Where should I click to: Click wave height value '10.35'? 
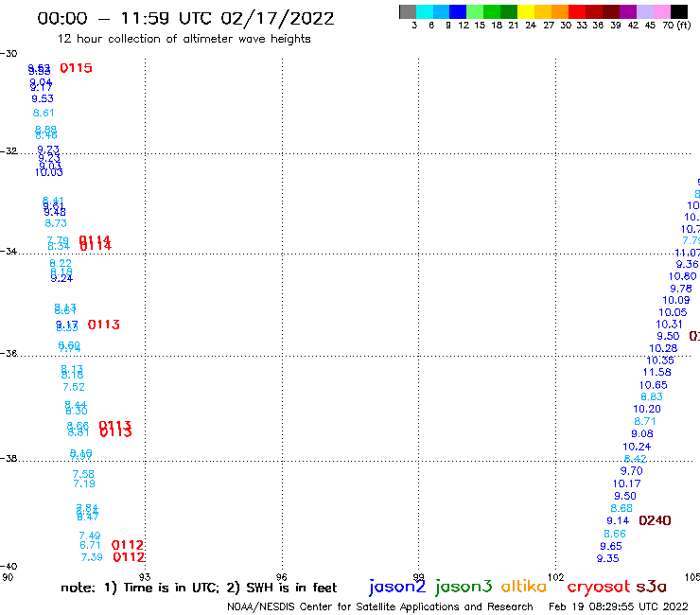tap(660, 360)
